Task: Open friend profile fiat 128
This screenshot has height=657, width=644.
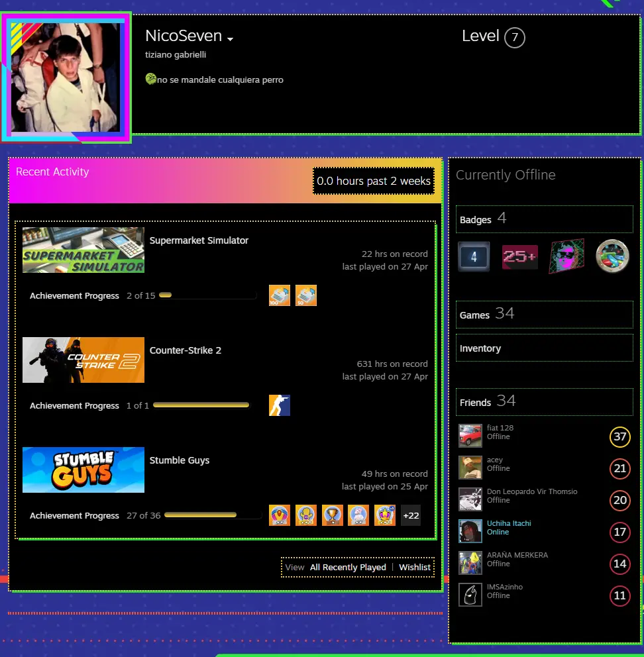Action: [x=500, y=428]
